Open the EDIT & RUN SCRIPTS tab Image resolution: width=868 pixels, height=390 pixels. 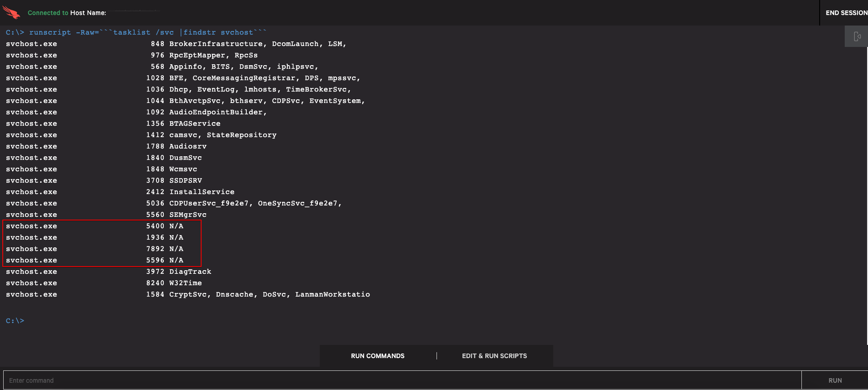tap(494, 356)
